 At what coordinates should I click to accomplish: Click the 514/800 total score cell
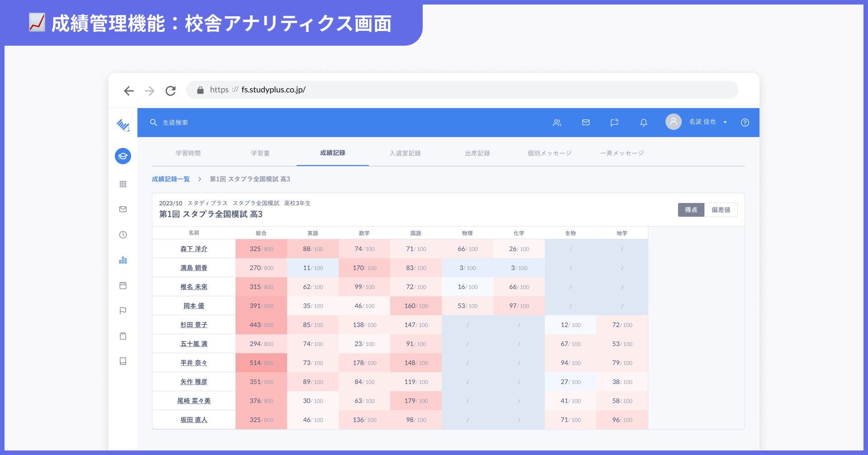261,363
